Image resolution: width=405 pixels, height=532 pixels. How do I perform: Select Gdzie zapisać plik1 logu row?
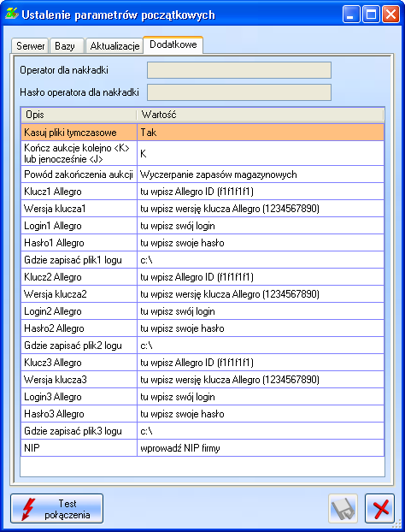click(x=202, y=260)
